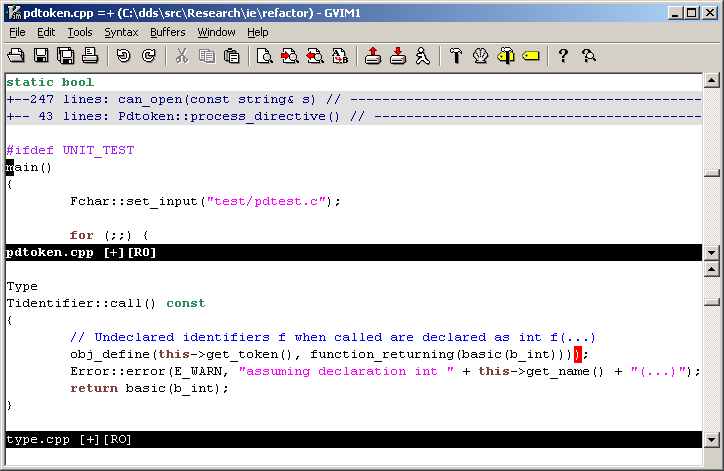
Task: Click the static bool declaration
Action: pos(50,82)
